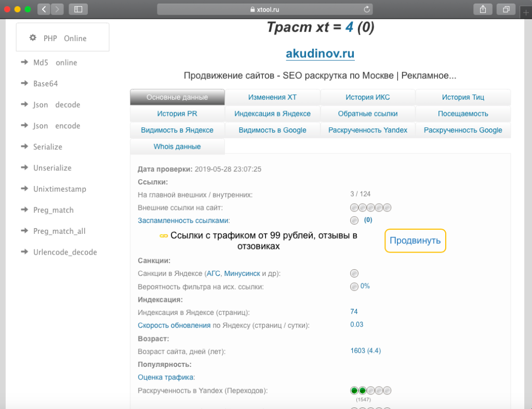
Task: Go back with the Safari back arrow
Action: tap(44, 9)
